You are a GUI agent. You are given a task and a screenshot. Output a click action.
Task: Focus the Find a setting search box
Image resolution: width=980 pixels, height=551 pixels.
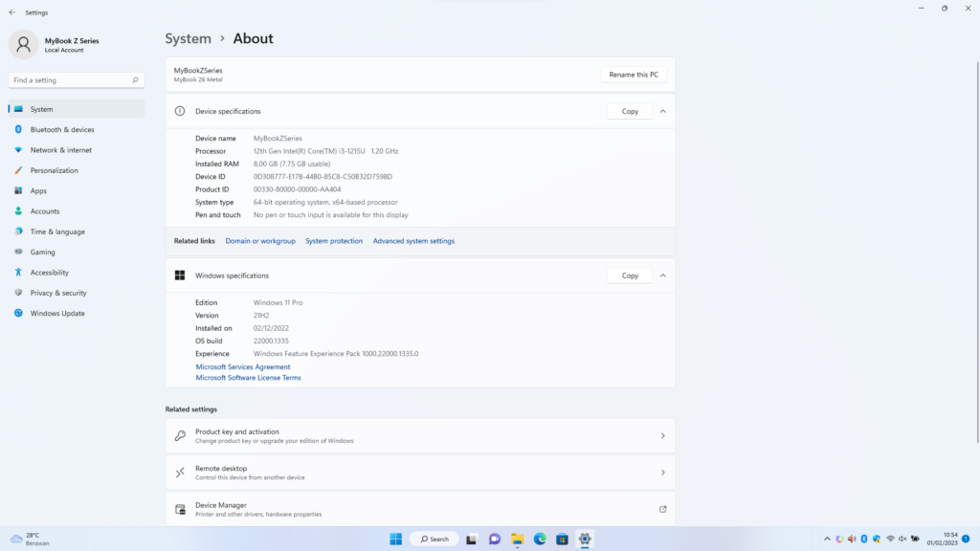click(77, 80)
